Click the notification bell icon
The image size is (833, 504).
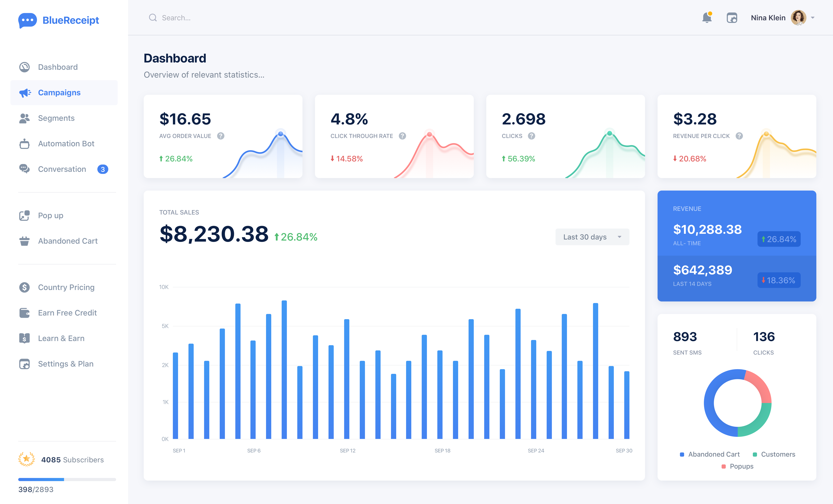[x=706, y=18]
